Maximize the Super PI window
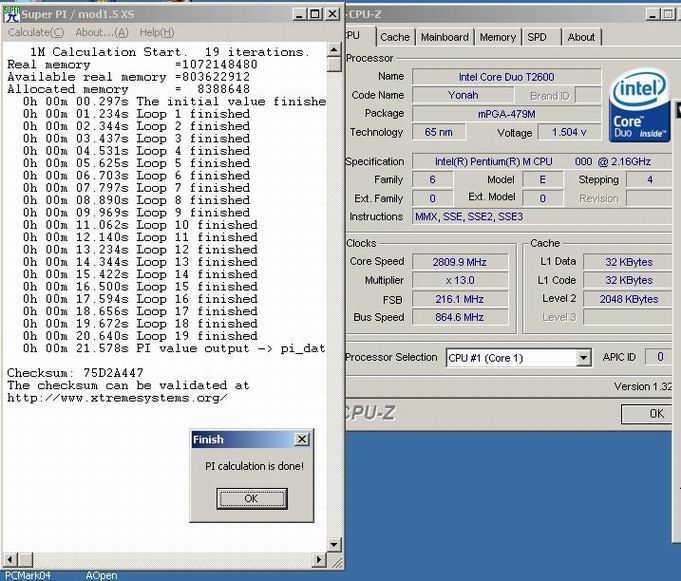The height and width of the screenshot is (581, 681). click(x=315, y=14)
